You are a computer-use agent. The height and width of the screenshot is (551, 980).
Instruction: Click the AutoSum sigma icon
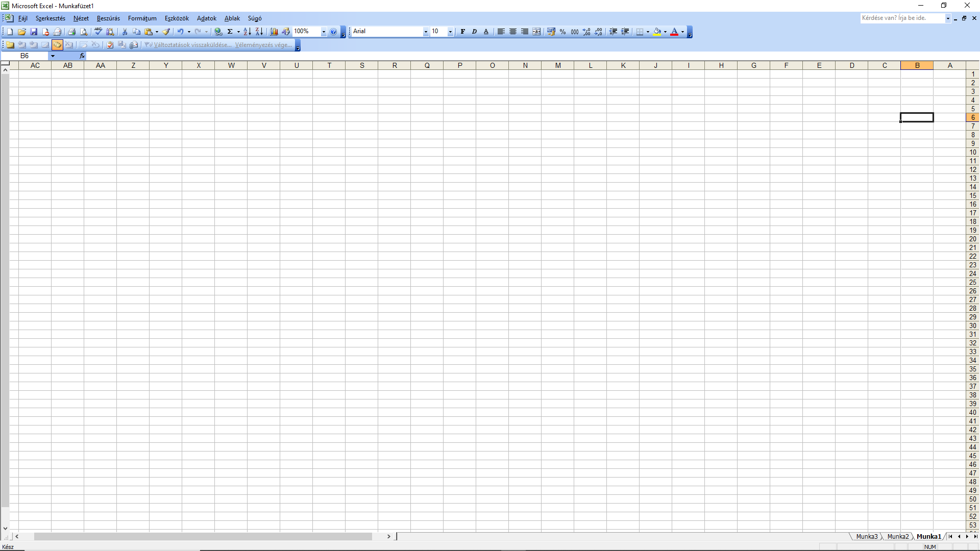point(230,32)
